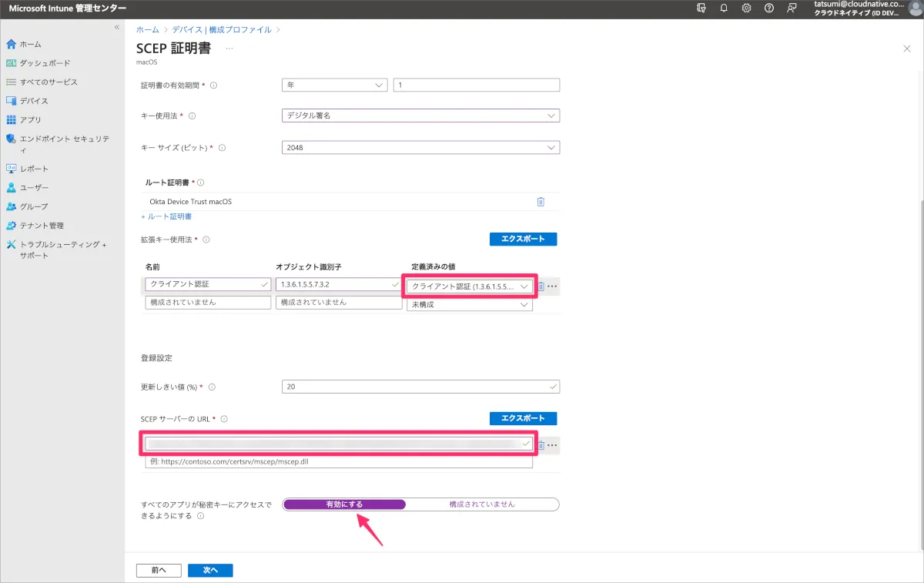Open the キー使用法 dropdown
The image size is (924, 583).
420,116
